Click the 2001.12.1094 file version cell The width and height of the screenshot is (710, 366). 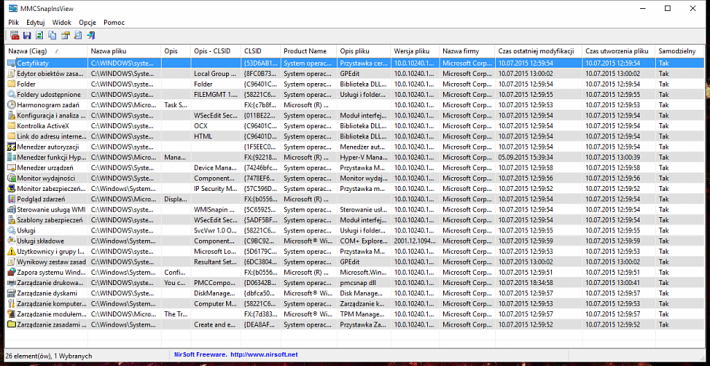pyautogui.click(x=415, y=241)
